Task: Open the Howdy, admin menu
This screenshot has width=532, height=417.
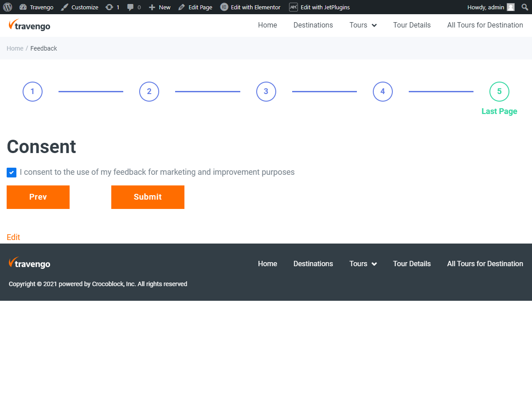Action: click(485, 7)
